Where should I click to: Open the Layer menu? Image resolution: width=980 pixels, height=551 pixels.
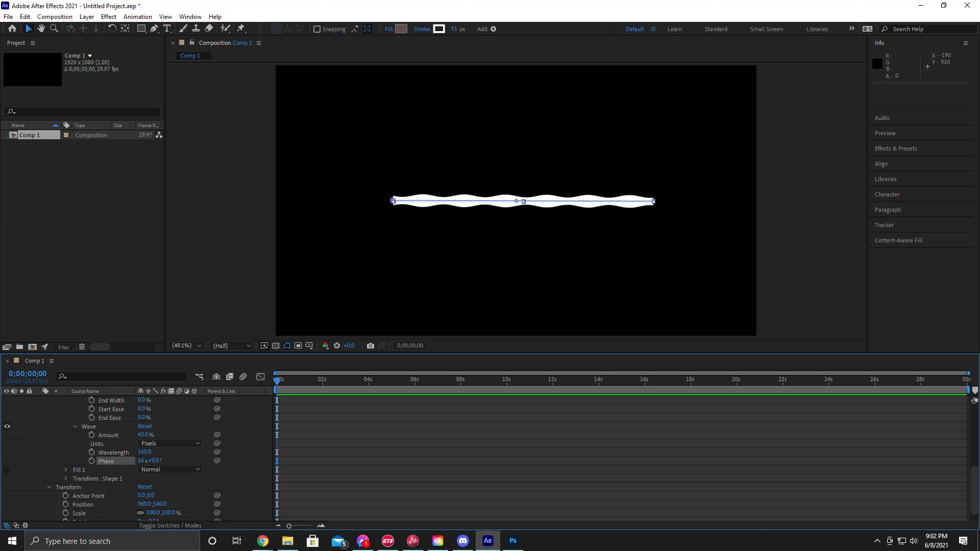coord(87,16)
